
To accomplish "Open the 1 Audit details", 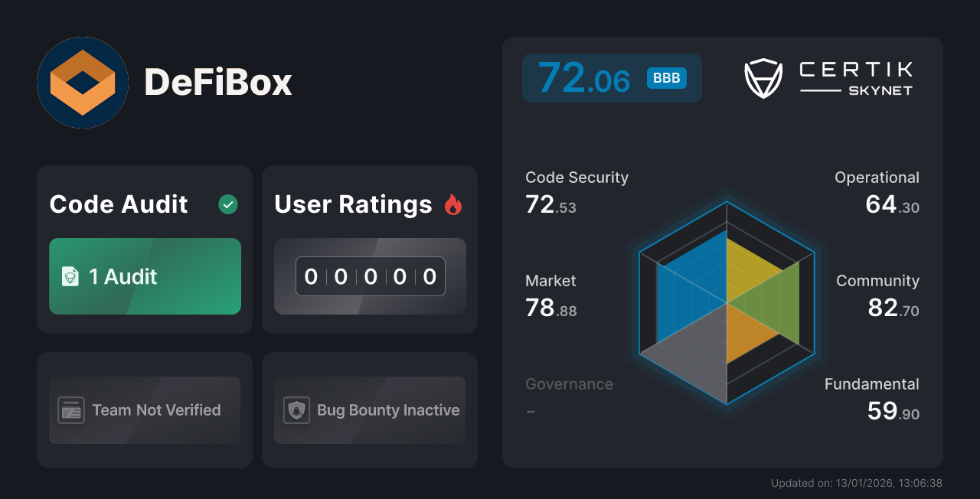I will click(145, 276).
